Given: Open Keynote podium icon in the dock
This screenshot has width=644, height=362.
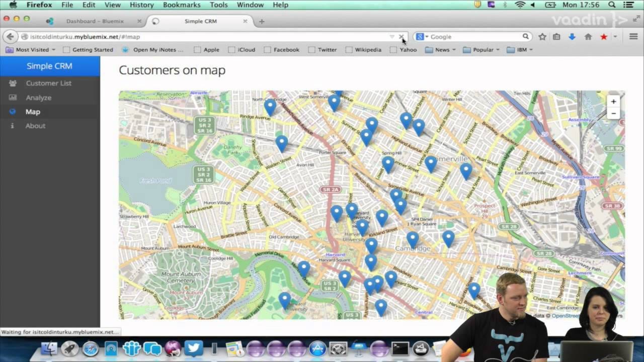Looking at the screenshot, I should [359, 348].
